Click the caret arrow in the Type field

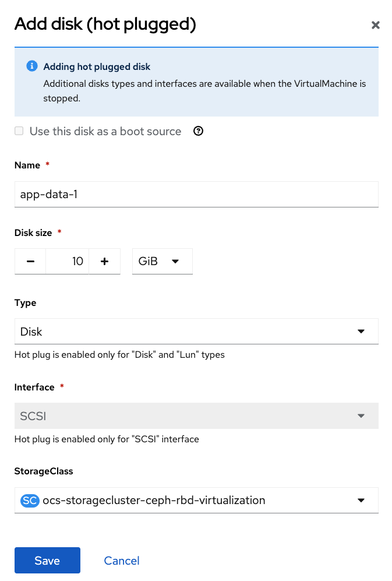pos(361,332)
